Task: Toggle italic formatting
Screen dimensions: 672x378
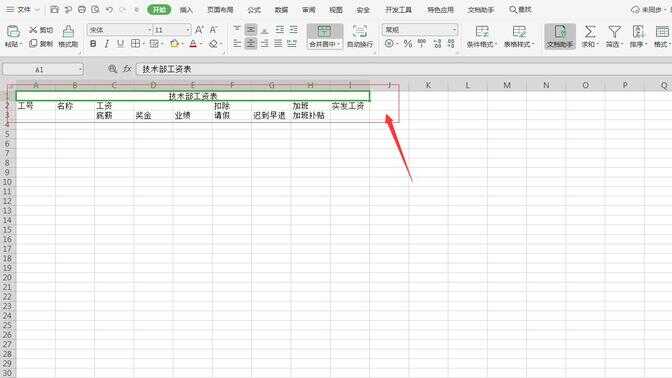Action: tap(107, 44)
